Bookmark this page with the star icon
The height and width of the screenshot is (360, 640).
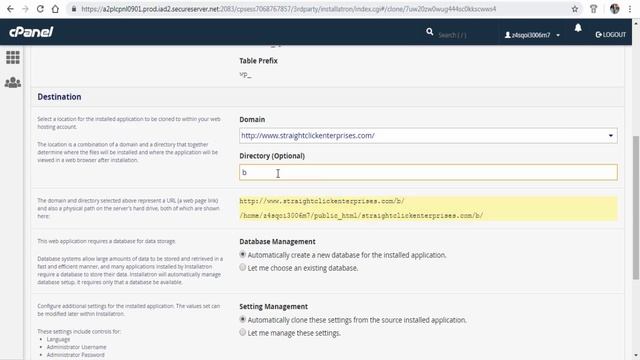point(575,9)
